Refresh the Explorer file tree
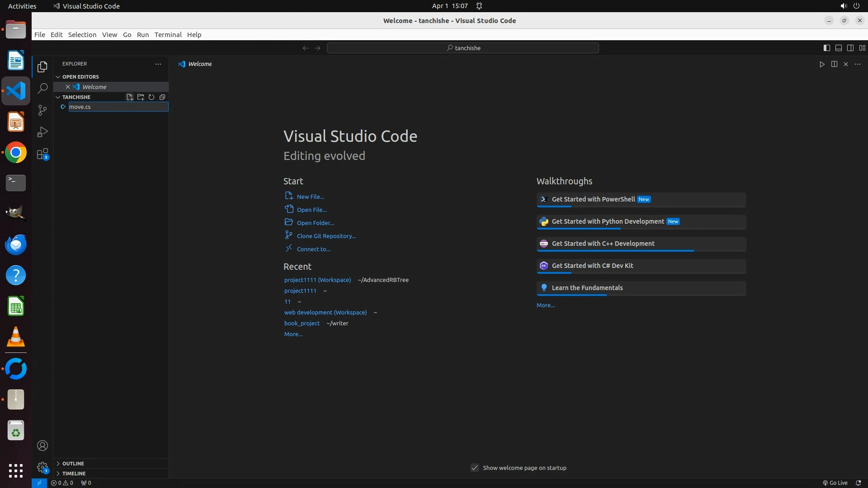Viewport: 868px width, 488px height. [151, 97]
